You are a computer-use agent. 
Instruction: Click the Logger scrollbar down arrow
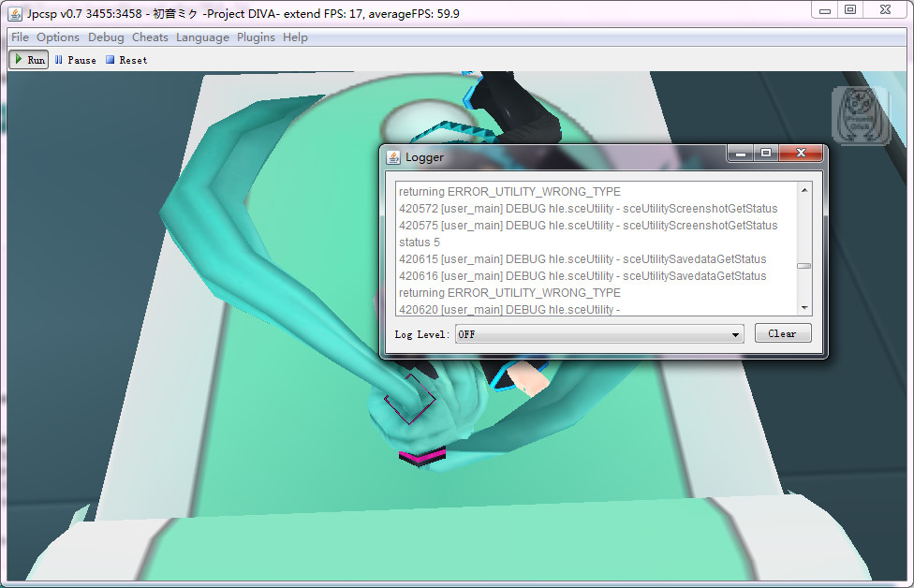click(x=804, y=308)
